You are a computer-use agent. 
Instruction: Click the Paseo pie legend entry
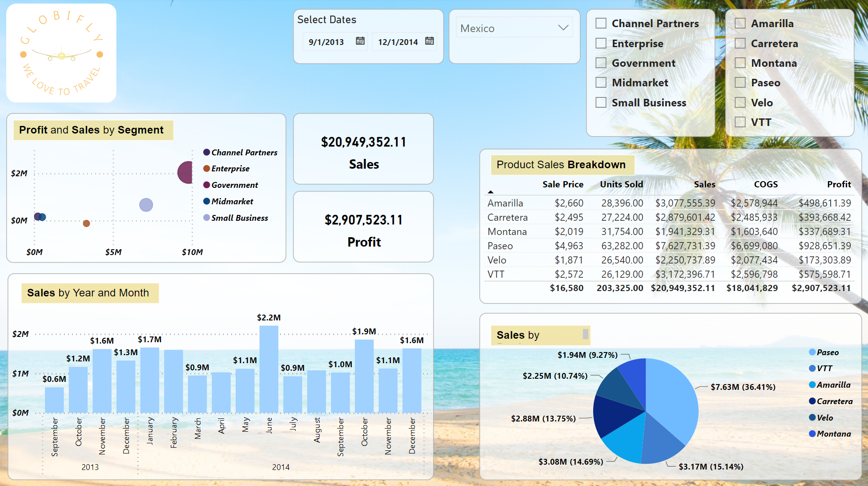tap(824, 352)
